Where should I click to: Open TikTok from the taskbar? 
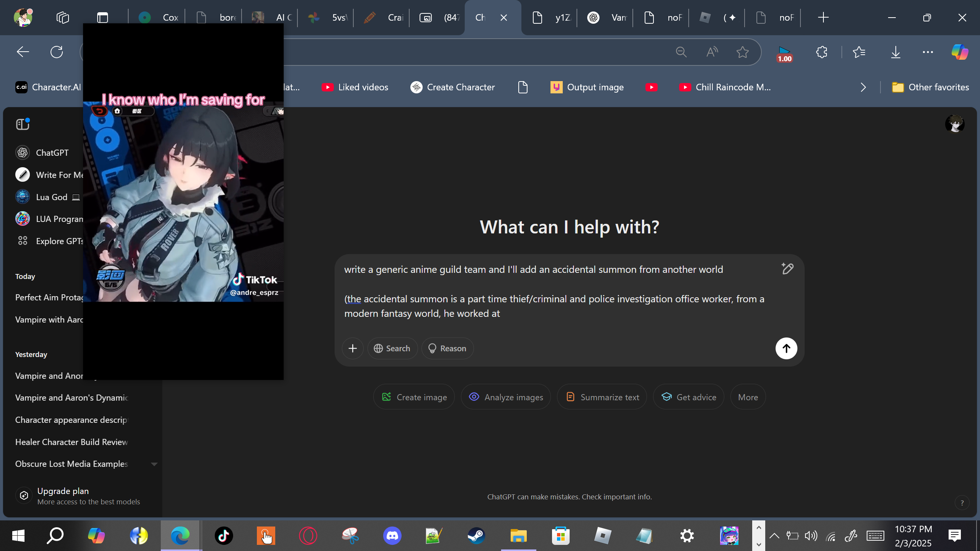[224, 536]
